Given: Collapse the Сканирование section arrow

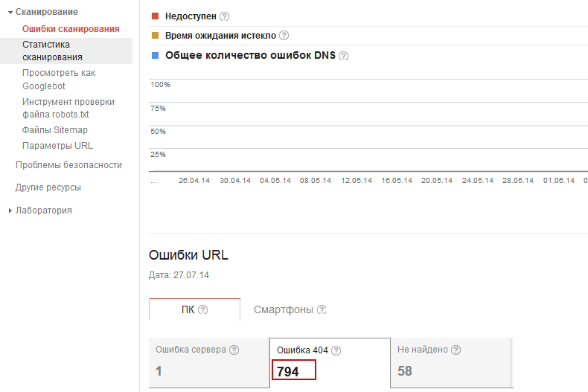Looking at the screenshot, I should (x=10, y=13).
